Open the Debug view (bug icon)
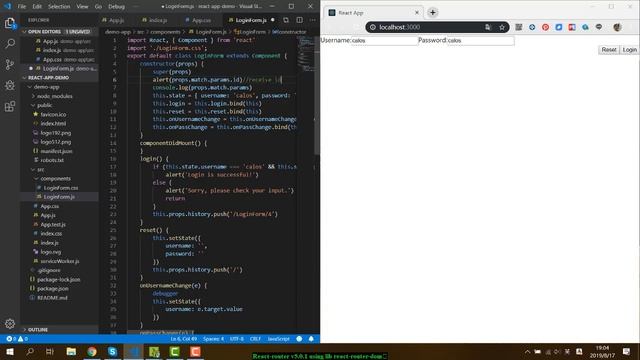The image size is (640, 360). [10, 85]
